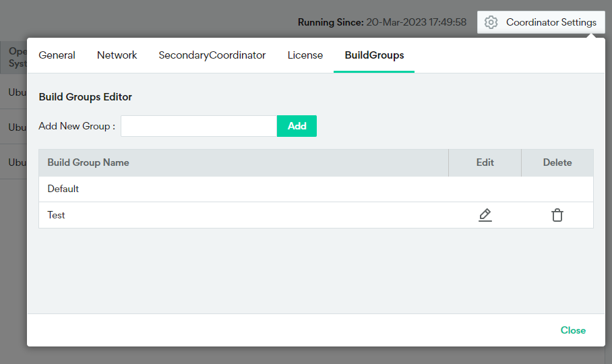Delete the Test group using trash icon

pos(557,215)
